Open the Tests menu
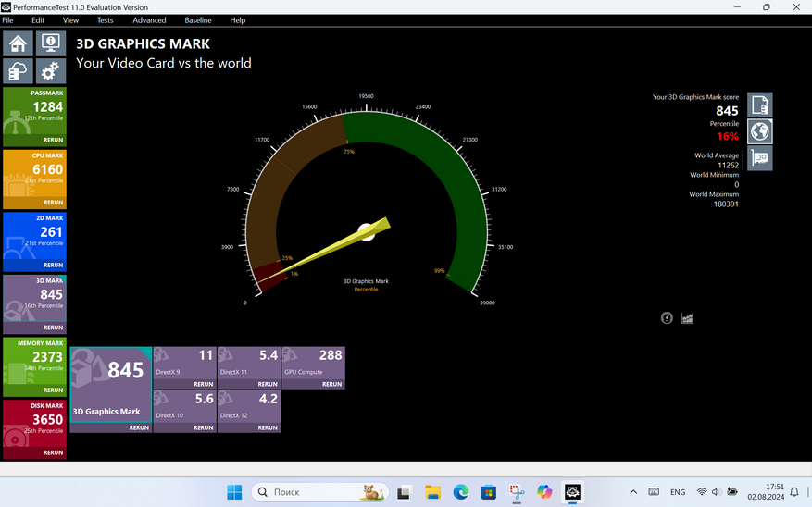Screen dimensions: 812x507 (x=106, y=20)
